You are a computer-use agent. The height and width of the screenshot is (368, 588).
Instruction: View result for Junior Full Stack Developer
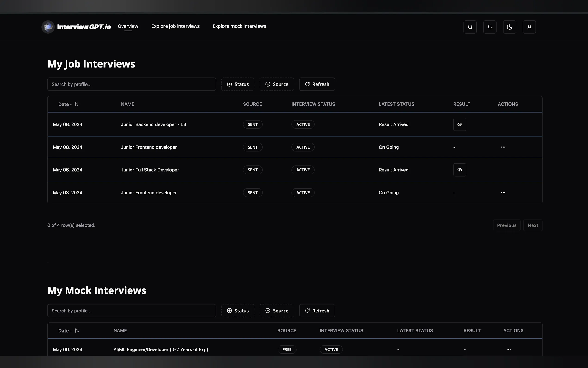click(x=460, y=170)
